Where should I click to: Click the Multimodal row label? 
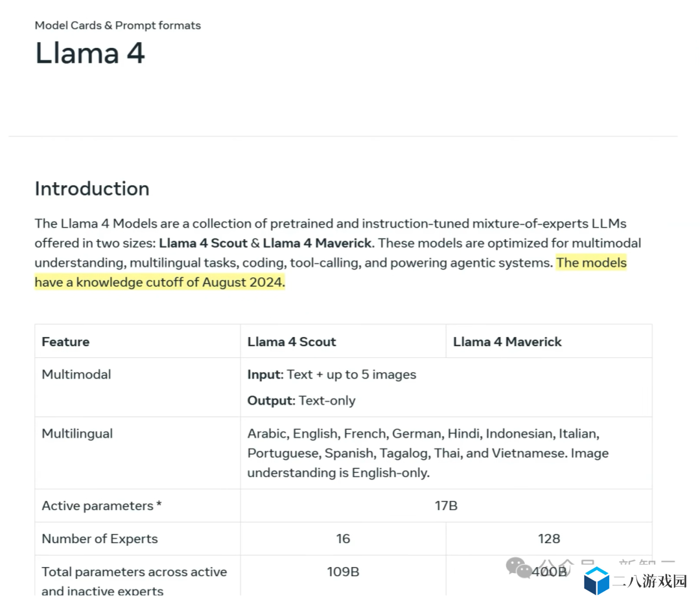pos(76,375)
